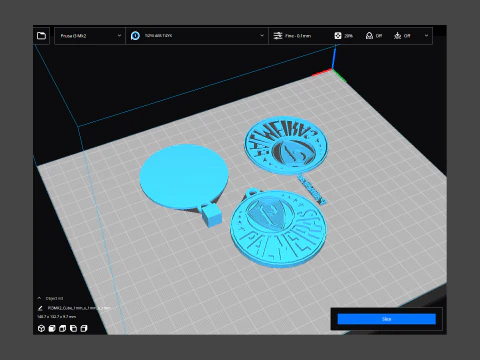Collapse the Object list panel
Screen dimensions: 480x360
click(x=39, y=298)
